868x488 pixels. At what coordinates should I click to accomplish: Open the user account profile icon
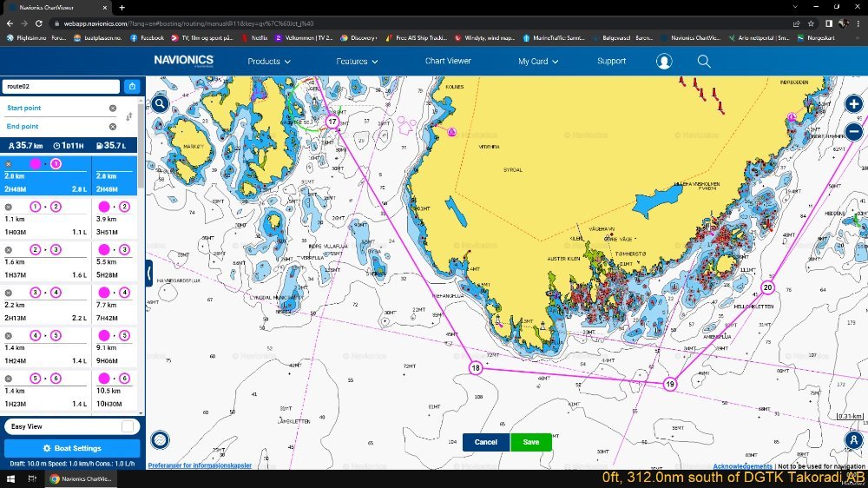click(x=664, y=62)
